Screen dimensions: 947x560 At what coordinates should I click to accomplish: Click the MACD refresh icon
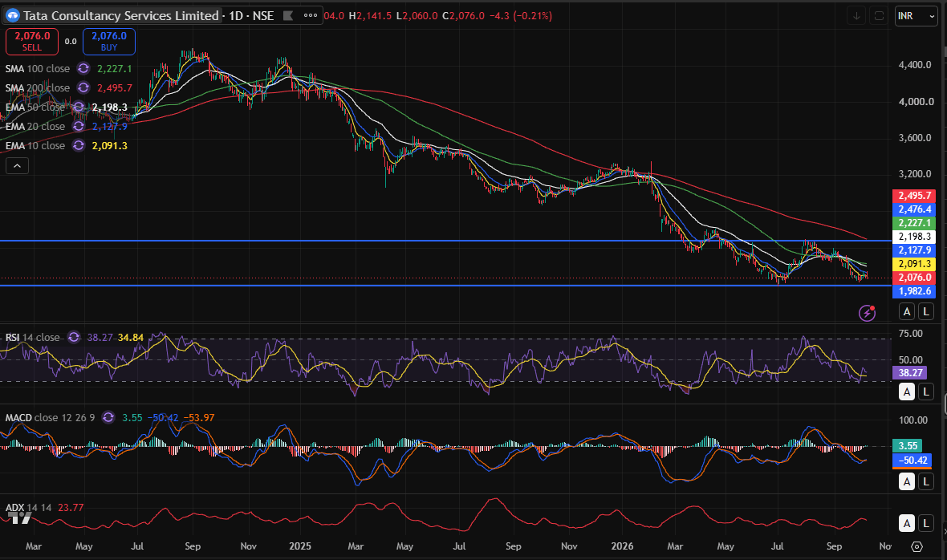tap(108, 417)
